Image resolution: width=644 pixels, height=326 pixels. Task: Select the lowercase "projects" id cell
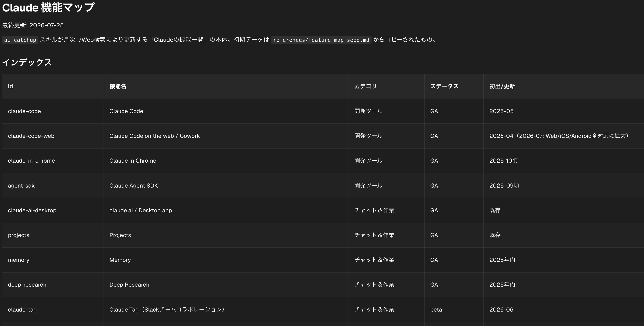point(18,235)
